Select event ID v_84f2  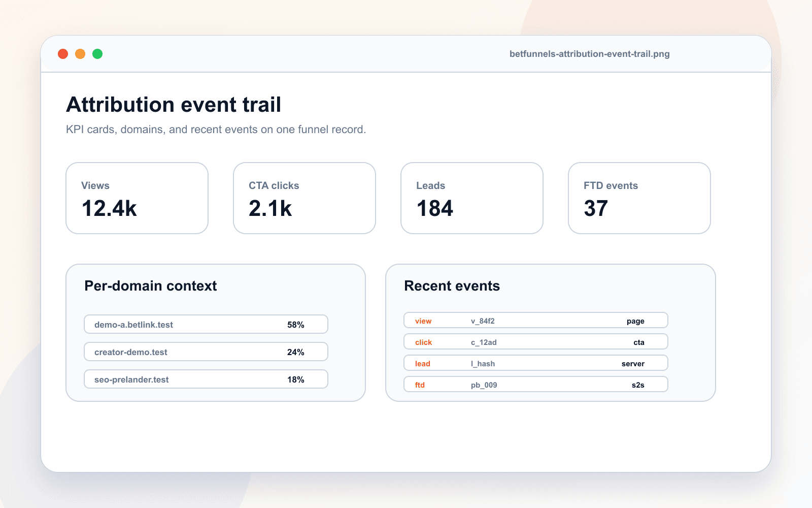click(x=483, y=321)
